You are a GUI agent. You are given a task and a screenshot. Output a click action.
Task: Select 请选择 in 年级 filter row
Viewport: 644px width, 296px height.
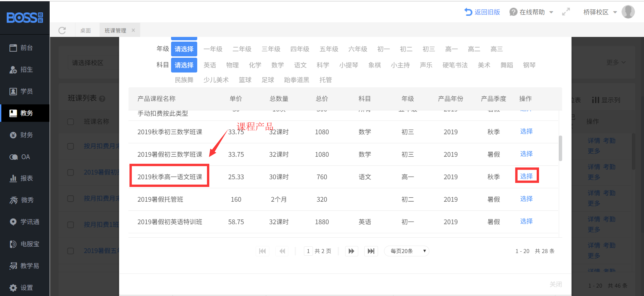pos(184,49)
